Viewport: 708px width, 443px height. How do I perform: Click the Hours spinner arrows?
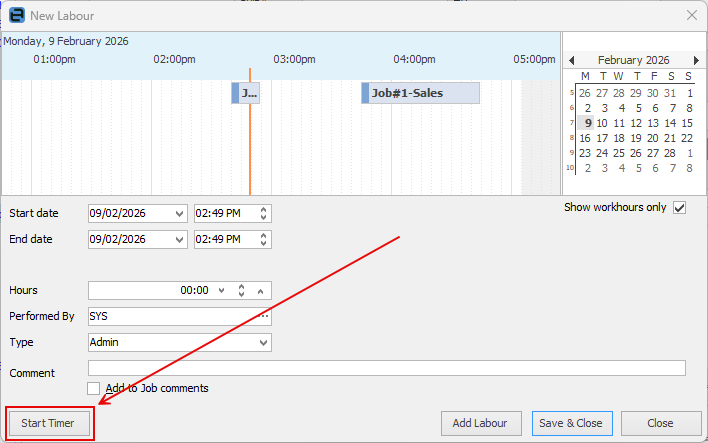pos(242,290)
